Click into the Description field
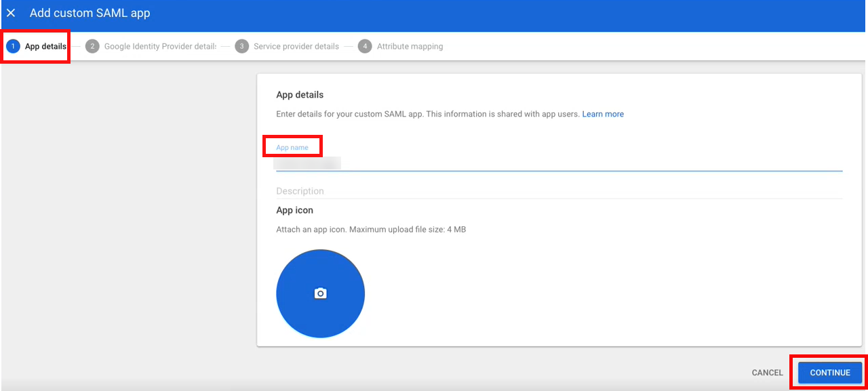 (x=558, y=191)
